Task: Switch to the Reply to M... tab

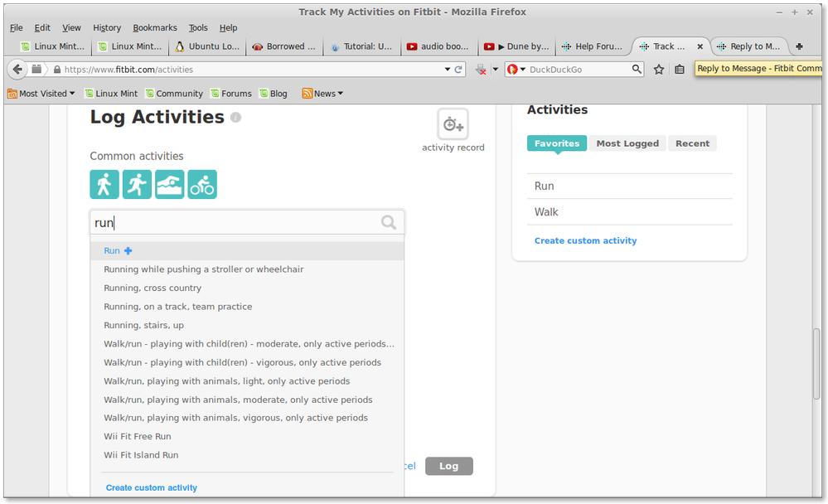Action: pyautogui.click(x=750, y=46)
